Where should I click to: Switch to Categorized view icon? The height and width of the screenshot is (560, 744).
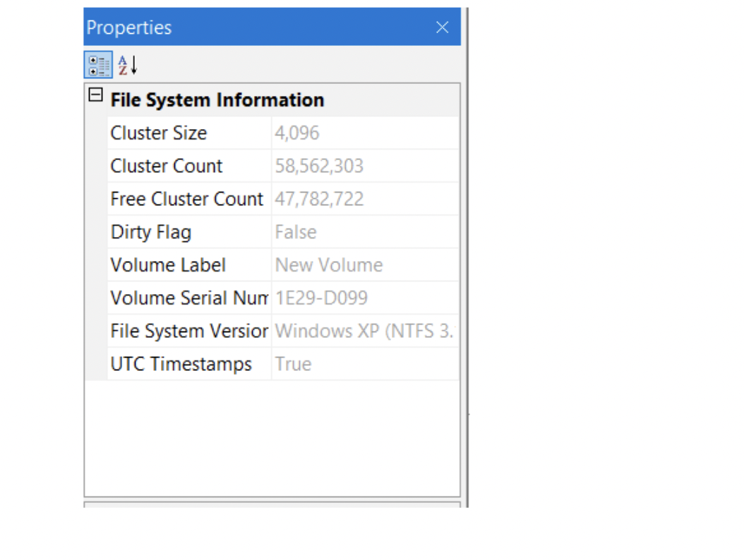(98, 65)
